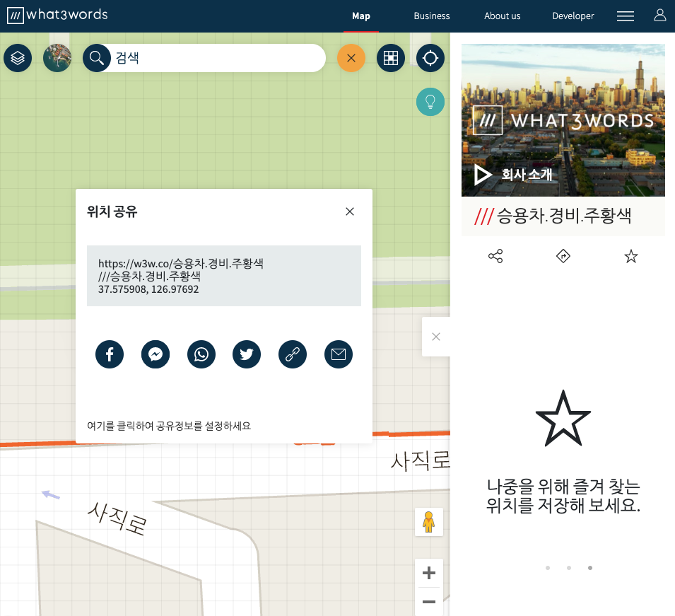This screenshot has width=675, height=616.
Task: Click the search magnifier icon
Action: (97, 58)
